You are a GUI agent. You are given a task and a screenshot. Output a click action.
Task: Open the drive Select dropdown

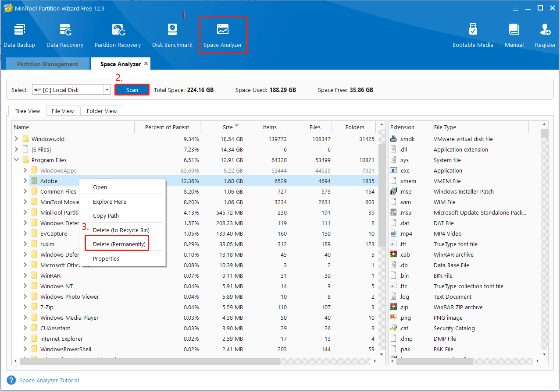[107, 90]
